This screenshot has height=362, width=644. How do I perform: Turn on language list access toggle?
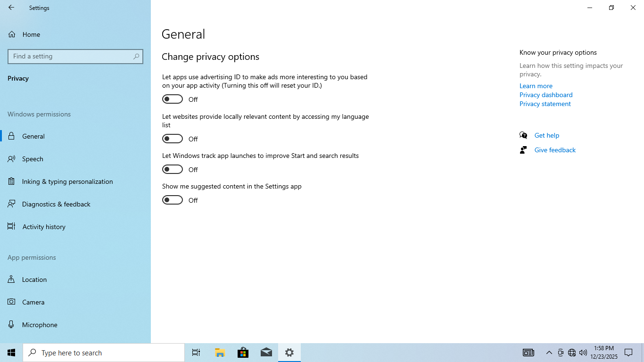173,139
